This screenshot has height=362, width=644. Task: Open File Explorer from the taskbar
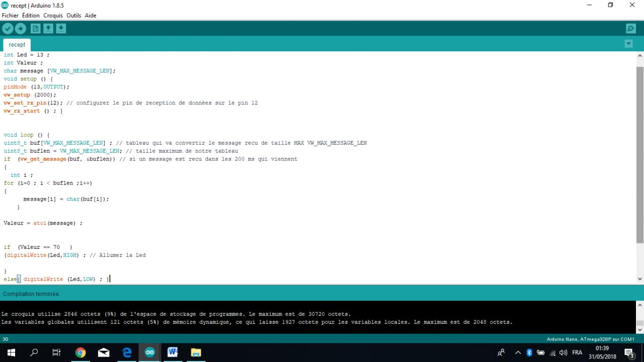[x=196, y=352]
